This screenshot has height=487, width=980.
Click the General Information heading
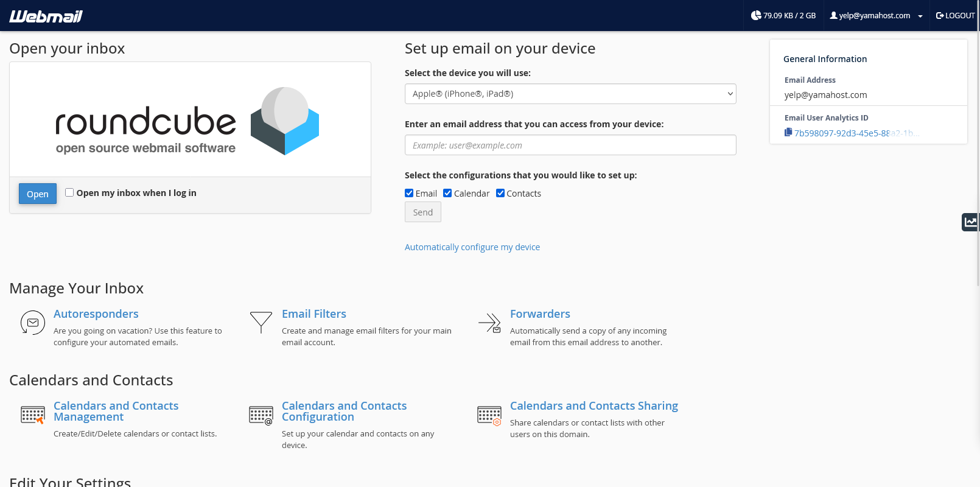tap(825, 59)
